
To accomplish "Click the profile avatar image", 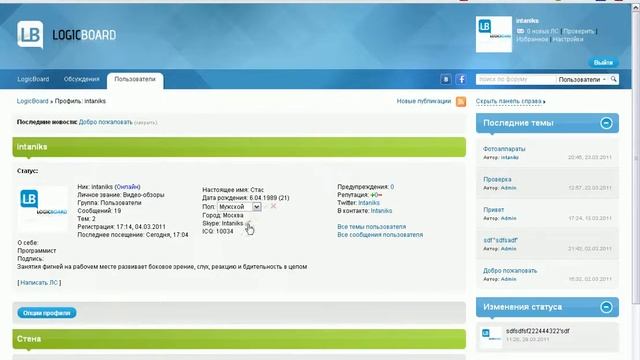I will (42, 209).
